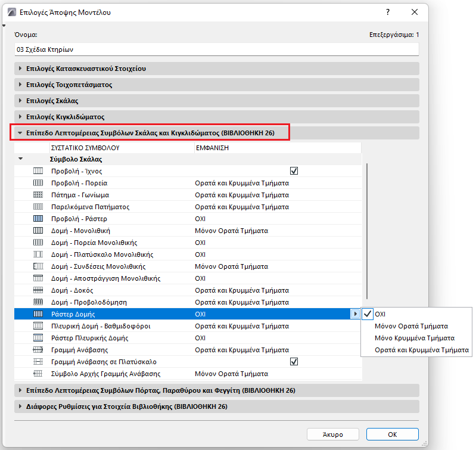476x450 pixels.
Task: Click the Ράστερ Δομής dropdown arrow
Action: [x=355, y=314]
